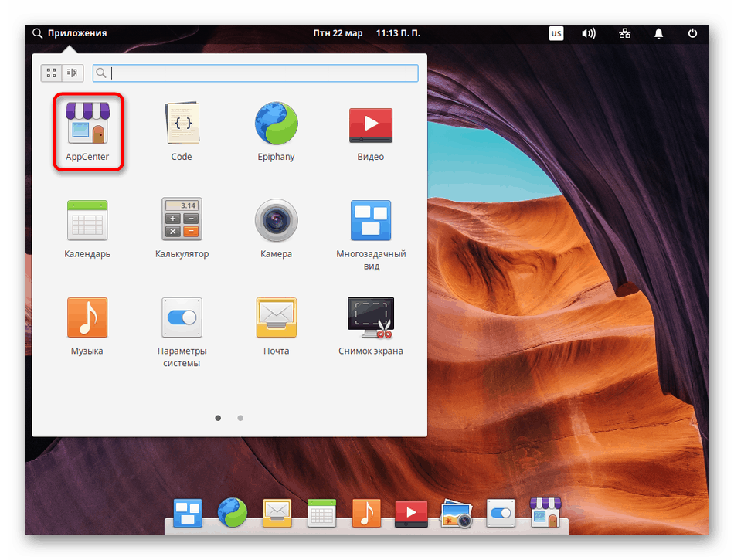Select the first page indicator dot
This screenshot has height=560, width=734.
click(x=218, y=418)
